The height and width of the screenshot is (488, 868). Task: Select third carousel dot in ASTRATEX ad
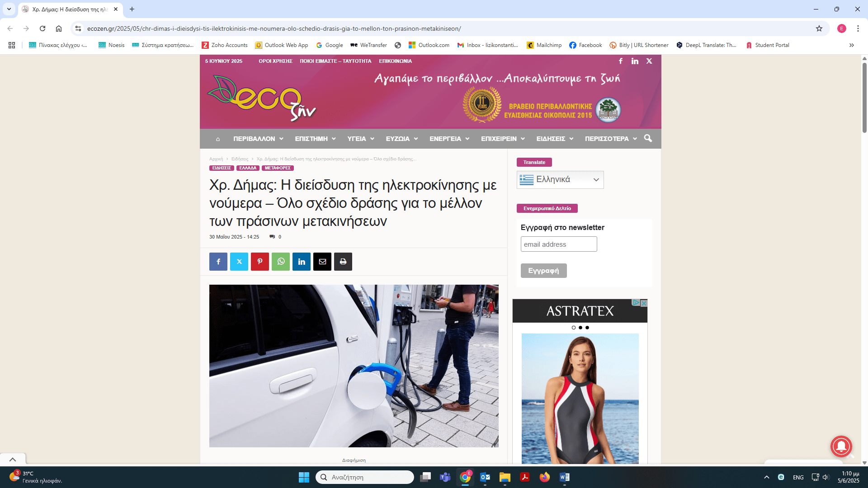(587, 328)
